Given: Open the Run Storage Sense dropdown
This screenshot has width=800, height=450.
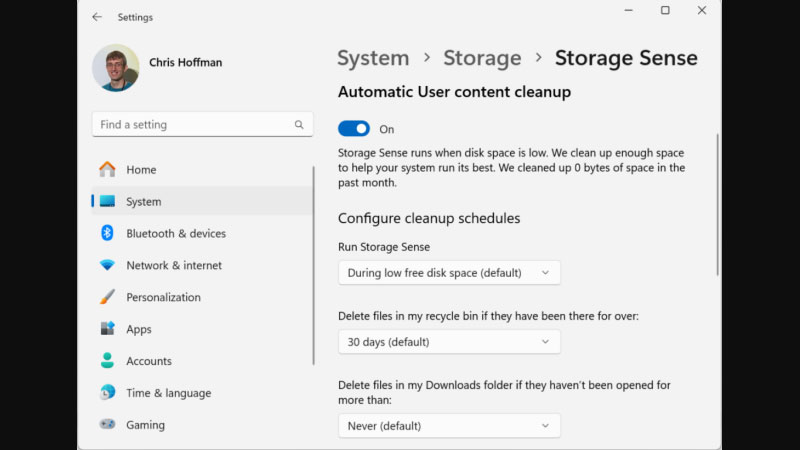Looking at the screenshot, I should pyautogui.click(x=449, y=272).
